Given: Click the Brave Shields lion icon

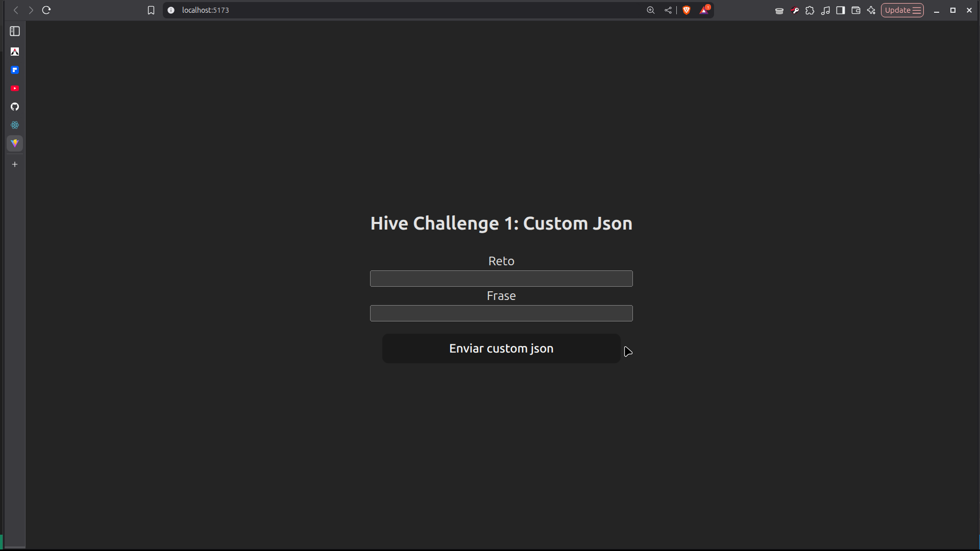Looking at the screenshot, I should click(687, 10).
